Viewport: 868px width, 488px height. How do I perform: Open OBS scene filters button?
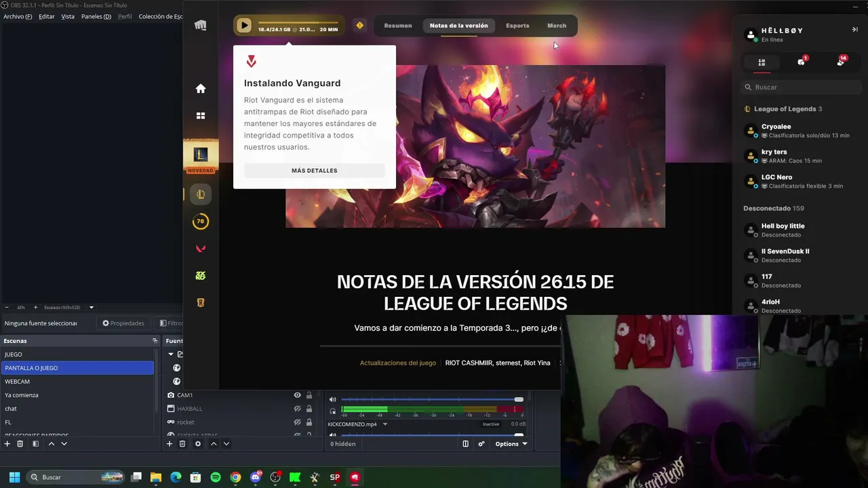[x=35, y=444]
